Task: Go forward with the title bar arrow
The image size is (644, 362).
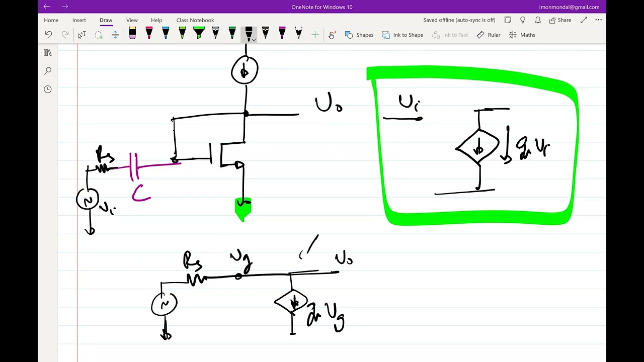Action: coord(65,7)
